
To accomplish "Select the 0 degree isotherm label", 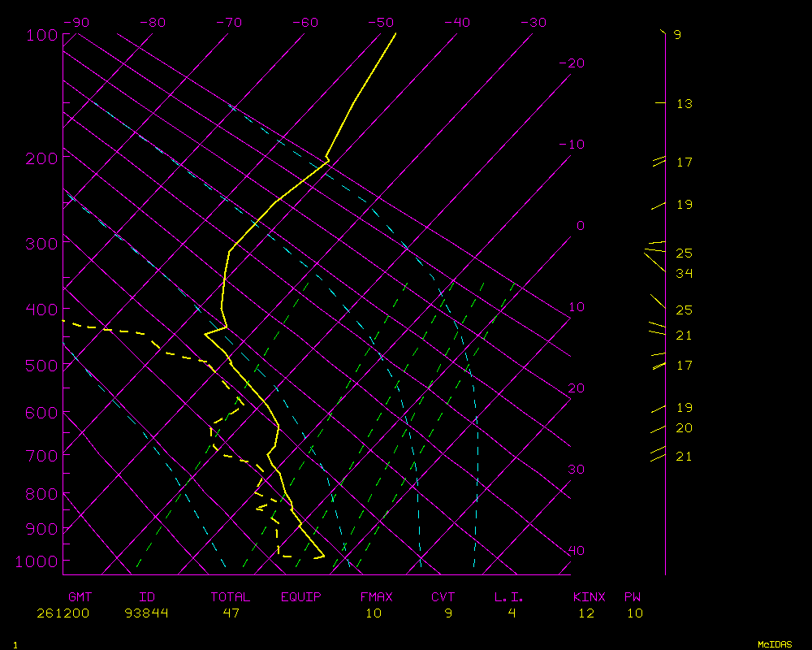I will click(x=580, y=226).
